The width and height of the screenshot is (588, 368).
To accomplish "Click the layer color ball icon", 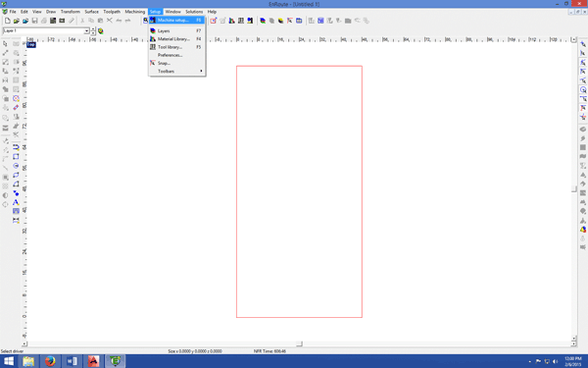I will (x=101, y=31).
